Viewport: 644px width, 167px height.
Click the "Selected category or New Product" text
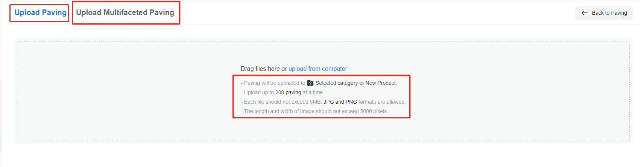point(356,83)
